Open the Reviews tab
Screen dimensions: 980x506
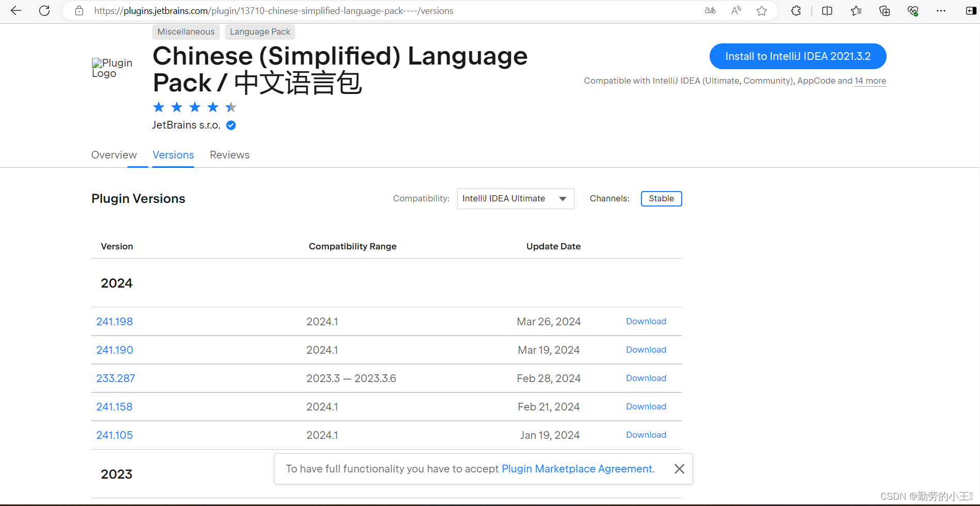[230, 155]
